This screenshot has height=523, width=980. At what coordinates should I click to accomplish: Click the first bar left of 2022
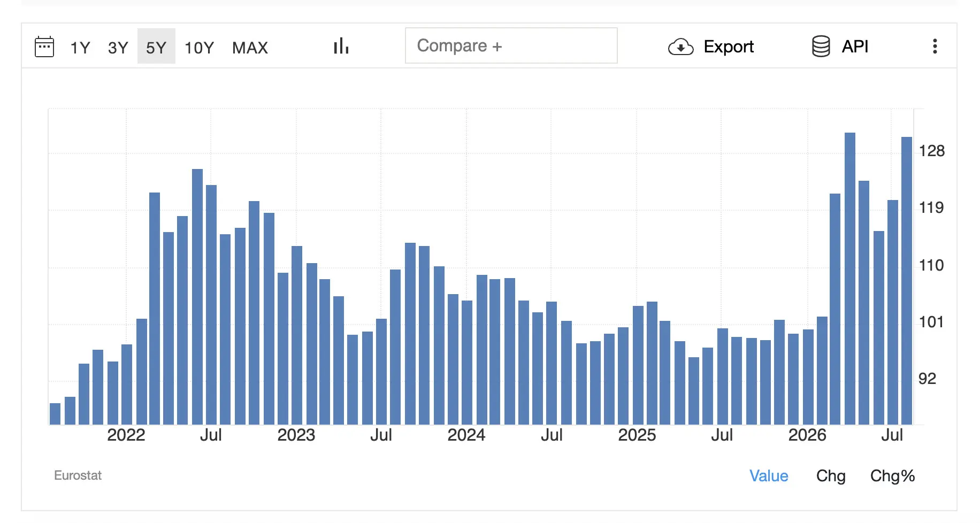point(55,414)
